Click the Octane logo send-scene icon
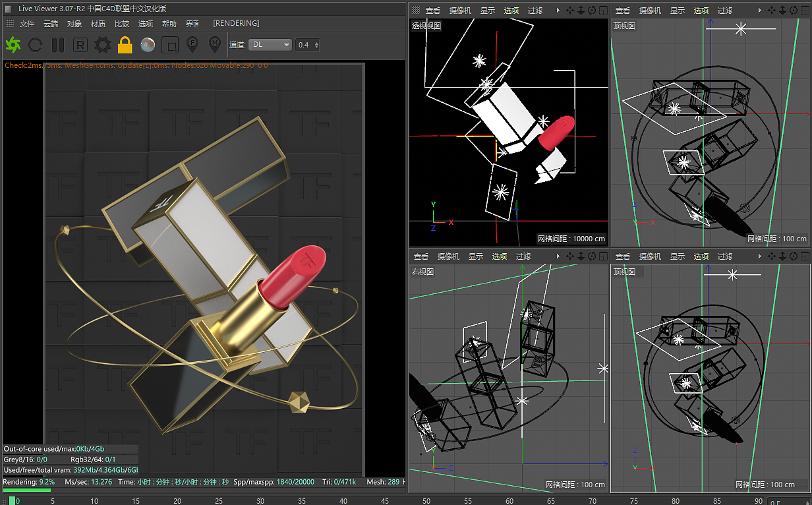The width and height of the screenshot is (812, 505). click(13, 45)
